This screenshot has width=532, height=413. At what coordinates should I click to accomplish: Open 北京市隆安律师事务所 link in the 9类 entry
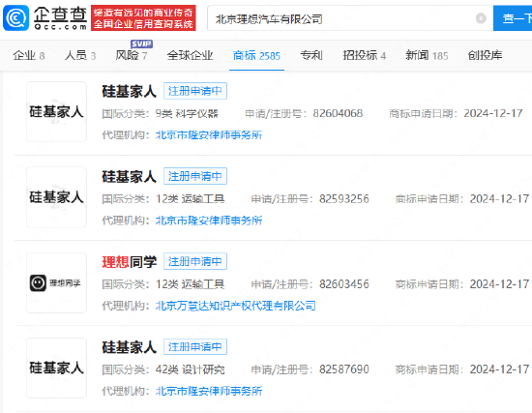pyautogui.click(x=209, y=135)
